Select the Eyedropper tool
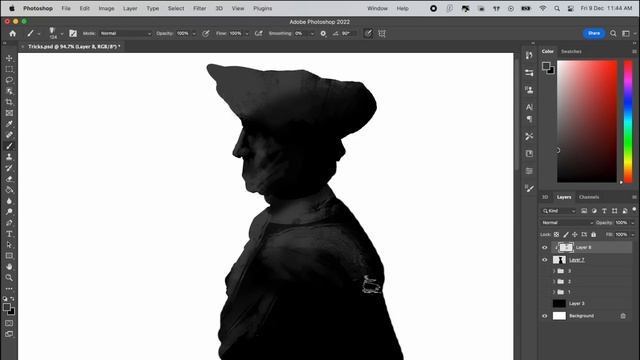 [9, 124]
